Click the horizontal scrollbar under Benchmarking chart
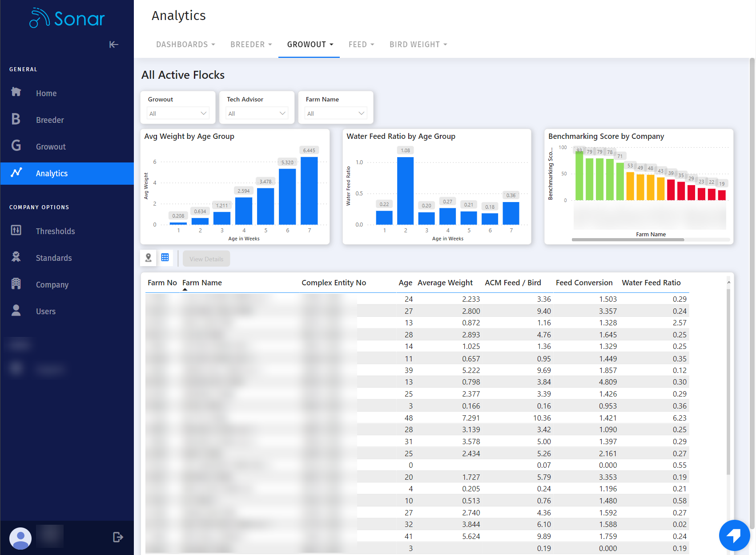 pyautogui.click(x=628, y=239)
